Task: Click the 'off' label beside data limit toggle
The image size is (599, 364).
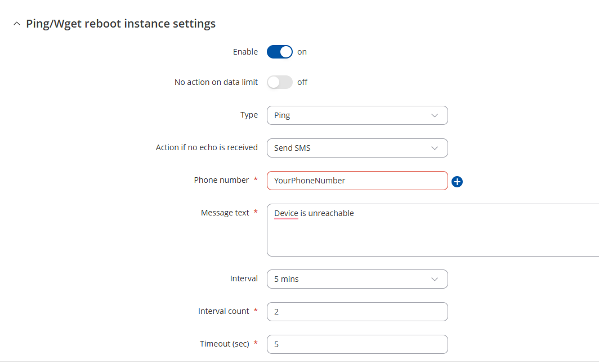Action: tap(302, 82)
